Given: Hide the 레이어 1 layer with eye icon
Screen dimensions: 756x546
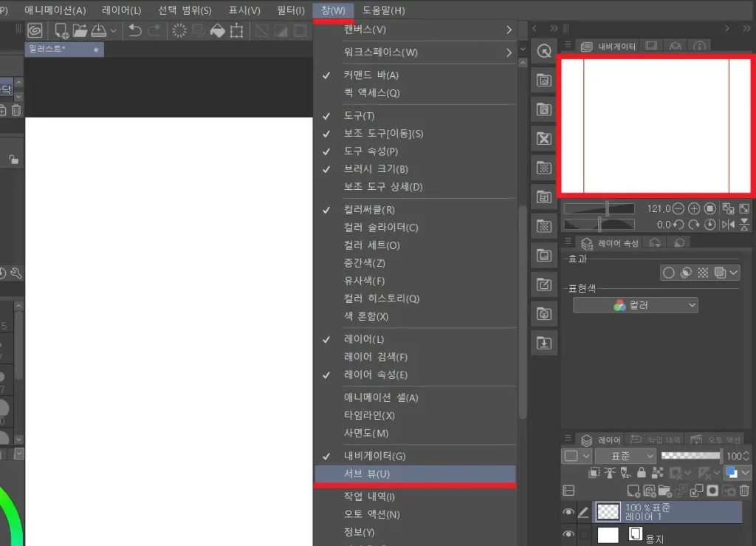Looking at the screenshot, I should [568, 512].
